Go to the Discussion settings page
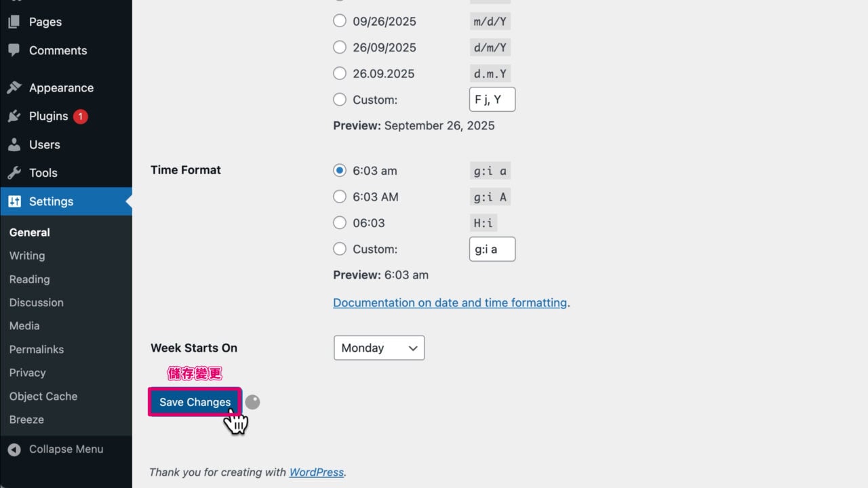The image size is (868, 488). (37, 302)
